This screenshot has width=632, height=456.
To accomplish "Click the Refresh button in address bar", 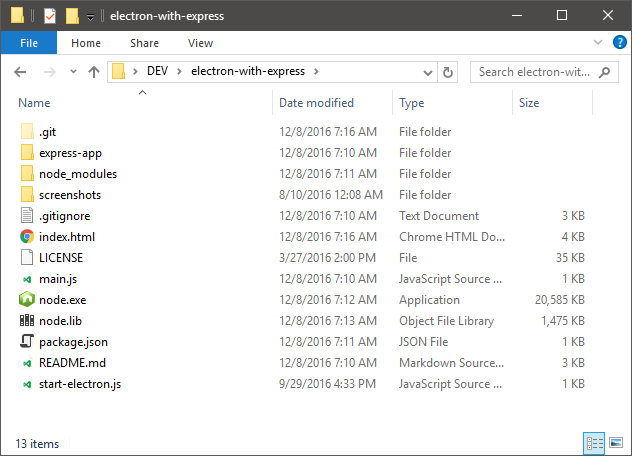I will (x=447, y=72).
